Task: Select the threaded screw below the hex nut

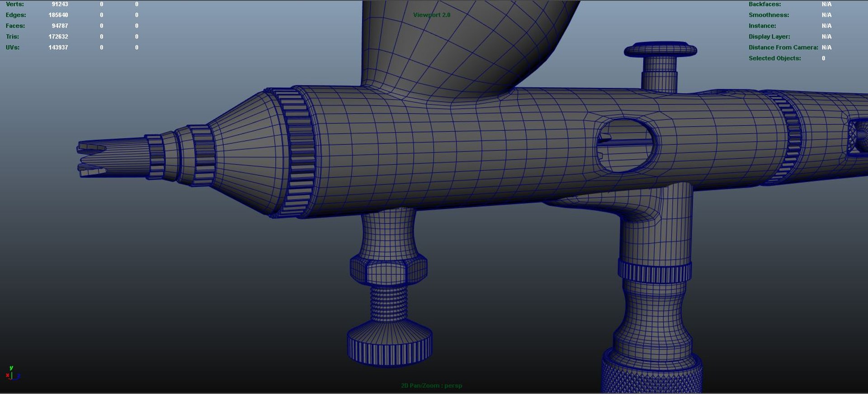Action: click(x=389, y=304)
